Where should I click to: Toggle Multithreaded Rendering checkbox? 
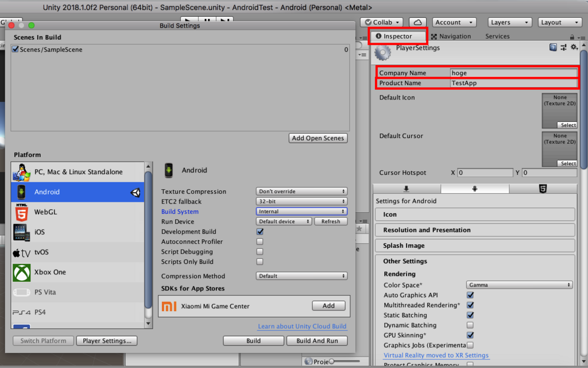click(x=470, y=305)
